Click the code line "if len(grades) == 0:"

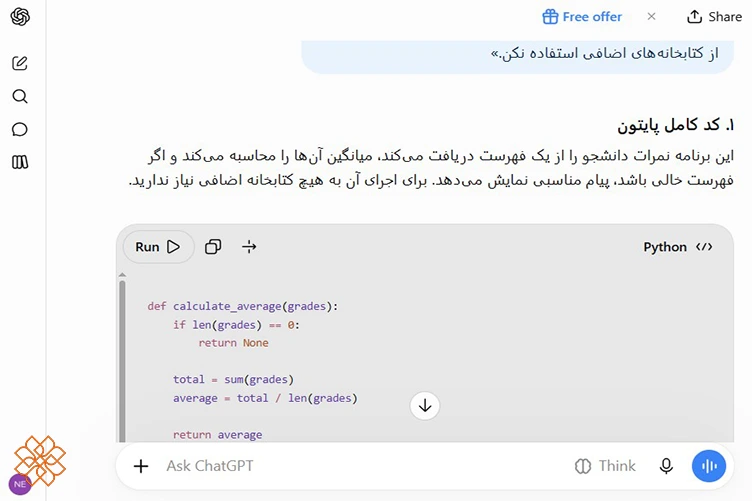(x=236, y=325)
